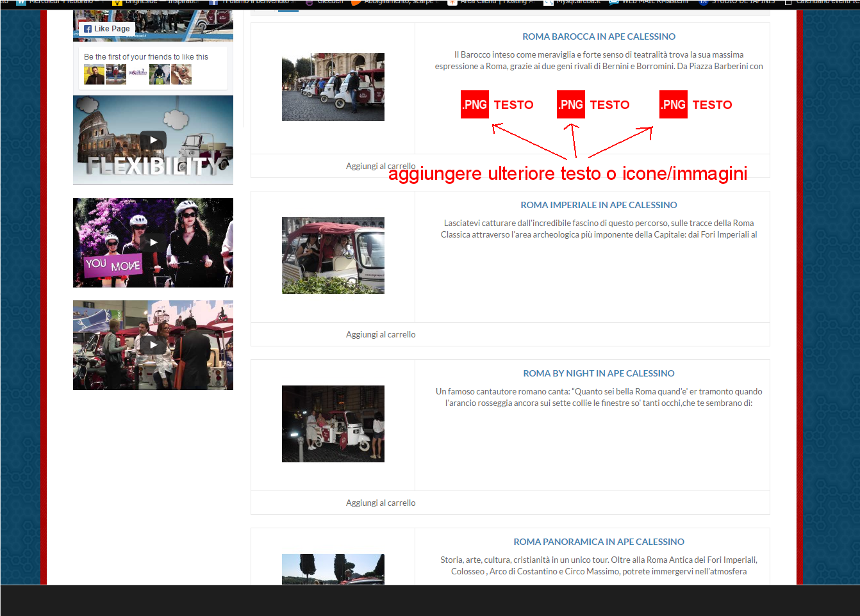The height and width of the screenshot is (616, 860).
Task: Open friend avatar showing blue car
Action: pyautogui.click(x=116, y=74)
